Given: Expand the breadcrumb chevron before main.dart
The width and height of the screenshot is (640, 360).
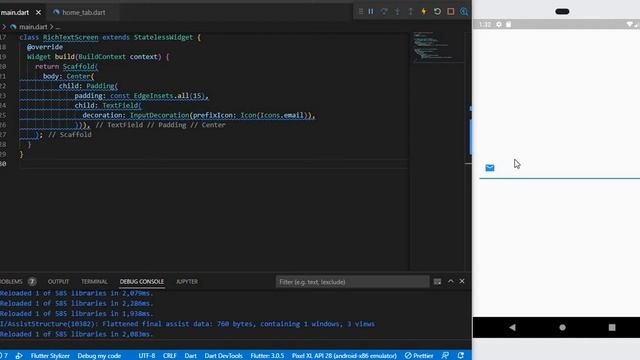Looking at the screenshot, I should (4, 27).
